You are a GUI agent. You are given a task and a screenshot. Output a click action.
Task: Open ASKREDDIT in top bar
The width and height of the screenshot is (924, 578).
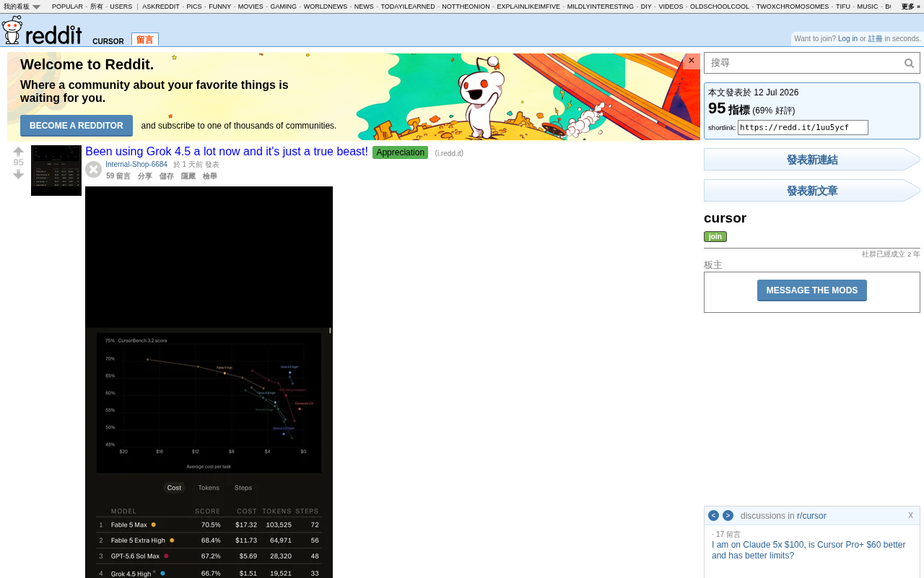point(161,7)
